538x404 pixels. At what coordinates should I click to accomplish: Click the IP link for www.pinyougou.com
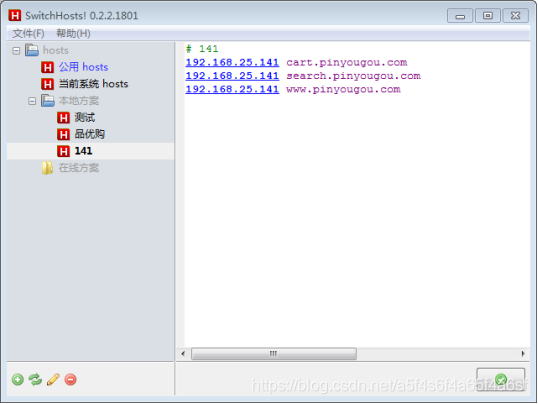(232, 89)
